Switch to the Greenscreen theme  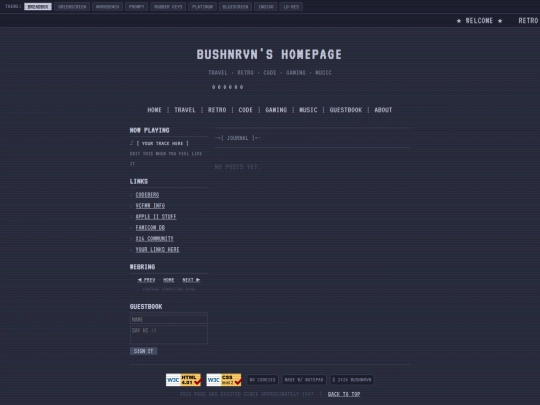click(72, 7)
